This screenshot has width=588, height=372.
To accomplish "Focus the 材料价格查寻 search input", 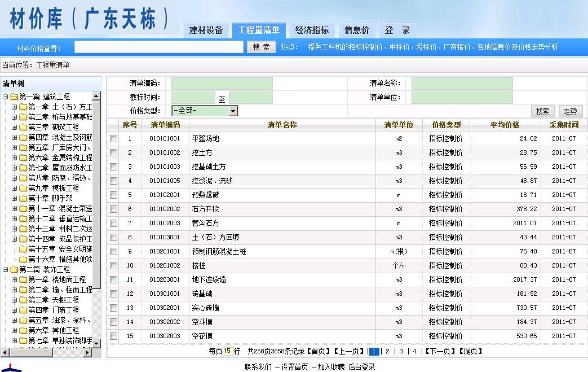I will [x=159, y=47].
